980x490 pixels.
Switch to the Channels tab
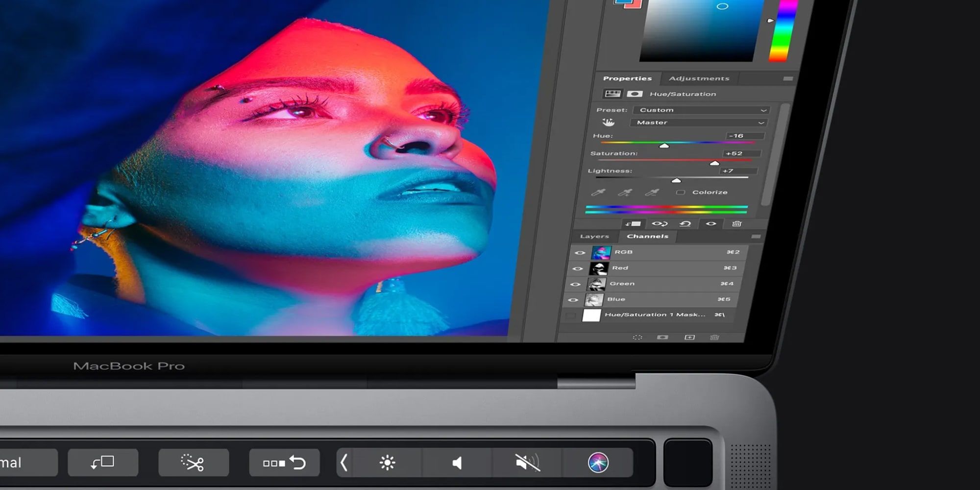point(647,236)
